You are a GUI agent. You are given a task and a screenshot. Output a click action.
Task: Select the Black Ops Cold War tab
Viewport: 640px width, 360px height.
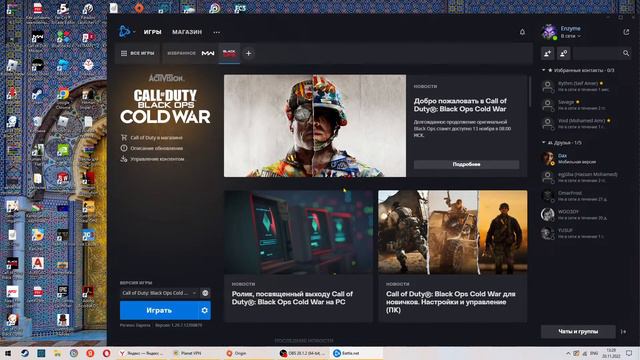click(229, 53)
